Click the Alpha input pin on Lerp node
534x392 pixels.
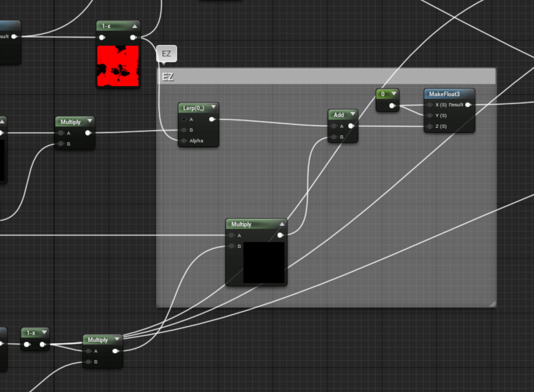click(x=184, y=141)
